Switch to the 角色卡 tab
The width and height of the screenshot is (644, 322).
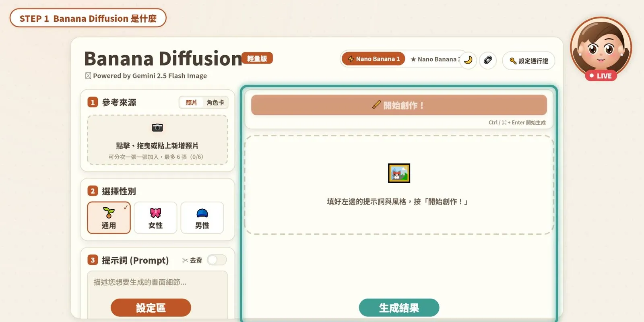pyautogui.click(x=215, y=103)
